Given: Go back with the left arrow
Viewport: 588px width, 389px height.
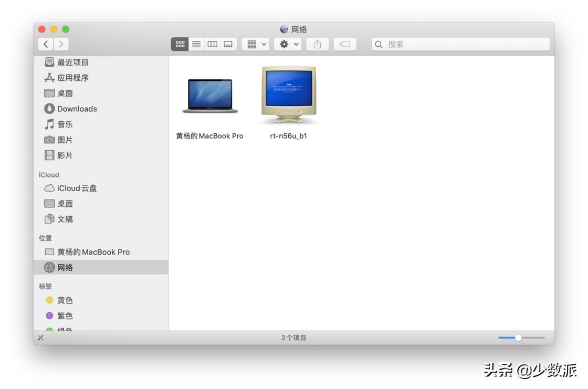Looking at the screenshot, I should coord(46,45).
